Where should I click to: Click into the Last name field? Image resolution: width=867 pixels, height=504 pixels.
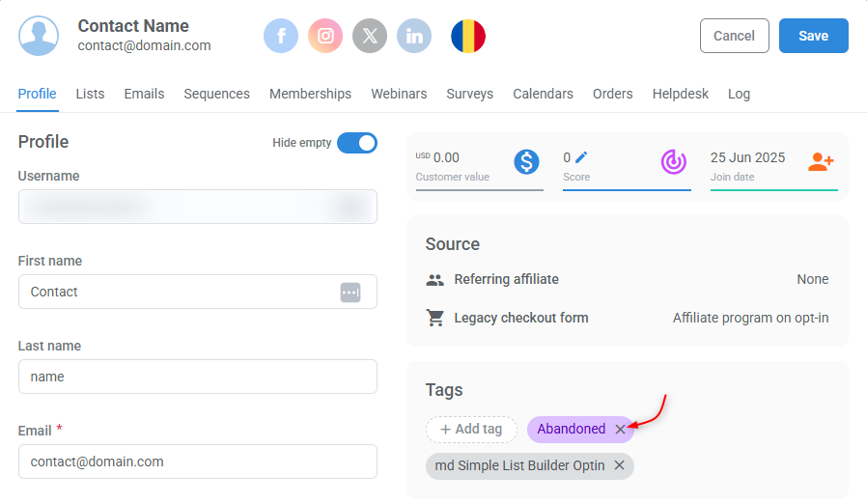coord(198,377)
